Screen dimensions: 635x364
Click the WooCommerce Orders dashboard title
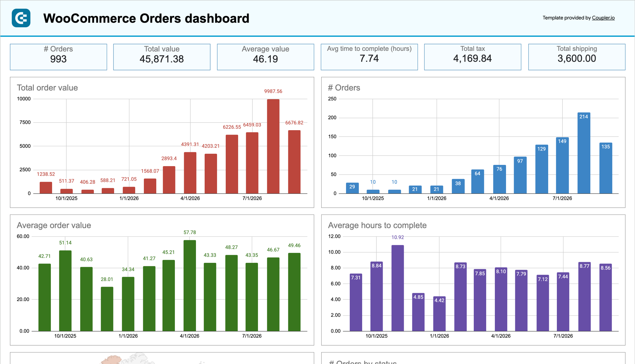pyautogui.click(x=146, y=18)
